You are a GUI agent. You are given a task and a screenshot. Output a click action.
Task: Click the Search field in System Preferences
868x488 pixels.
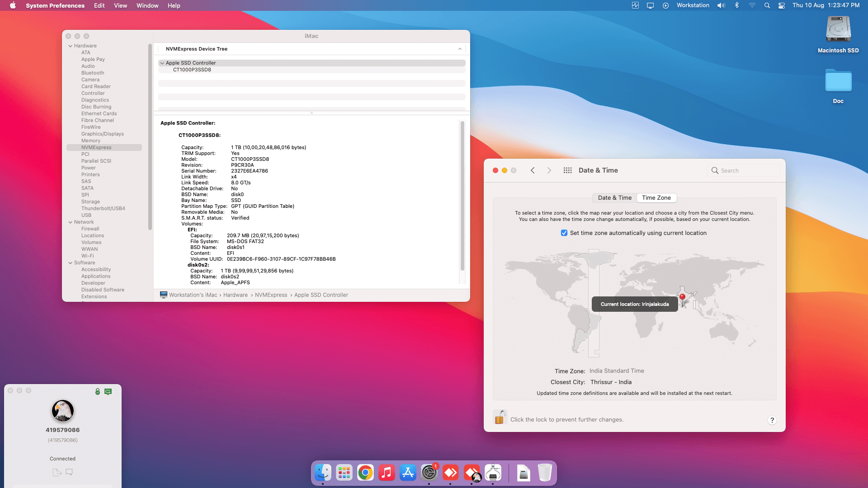(x=744, y=170)
